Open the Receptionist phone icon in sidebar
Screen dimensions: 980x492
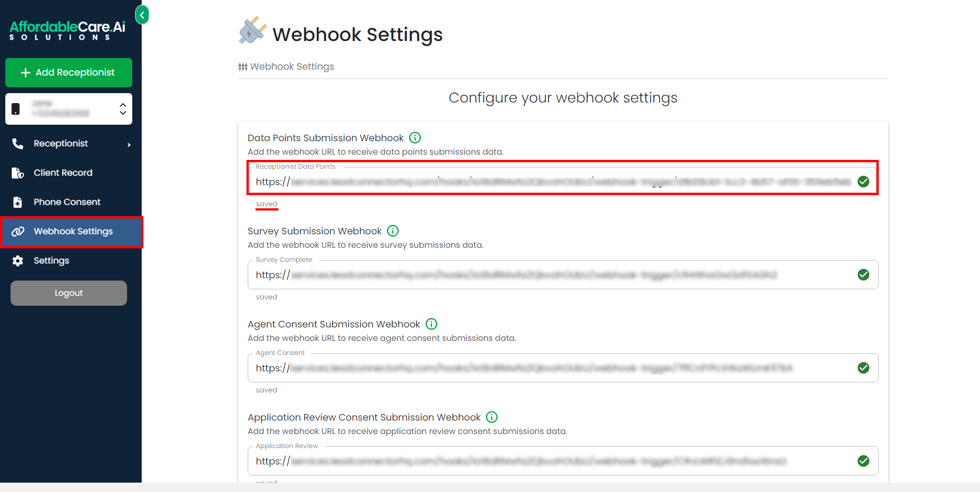pos(18,143)
